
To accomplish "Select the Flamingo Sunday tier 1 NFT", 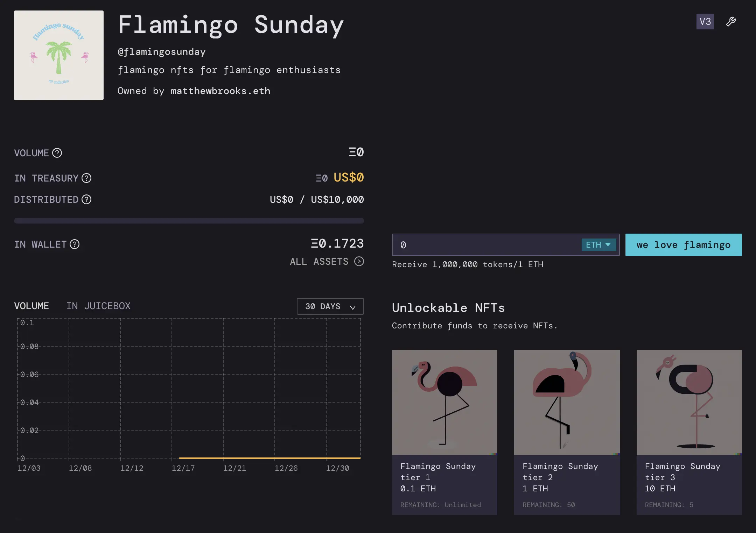I will 444,432.
